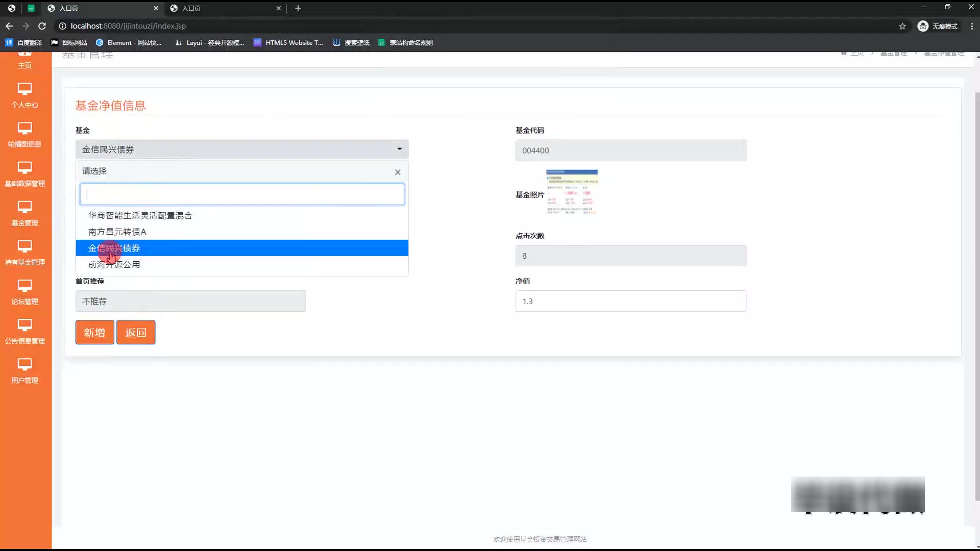Click the 基金照片 thumbnail image

coord(572,192)
